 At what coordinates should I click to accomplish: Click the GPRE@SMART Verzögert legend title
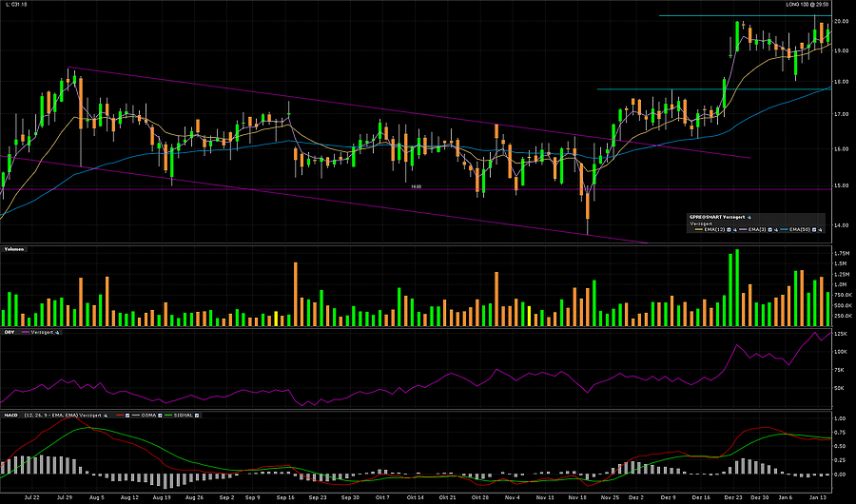[717, 218]
